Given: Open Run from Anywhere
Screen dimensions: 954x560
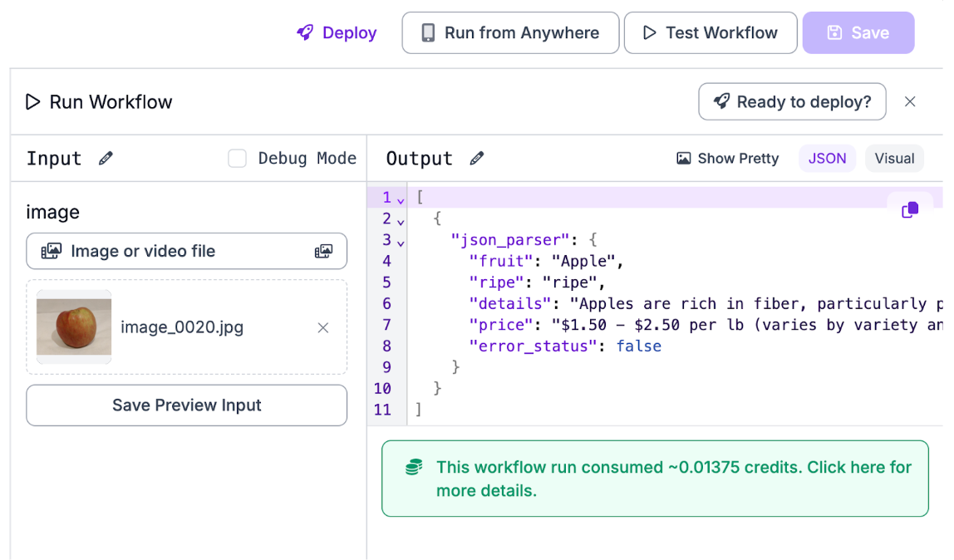Looking at the screenshot, I should pos(510,33).
